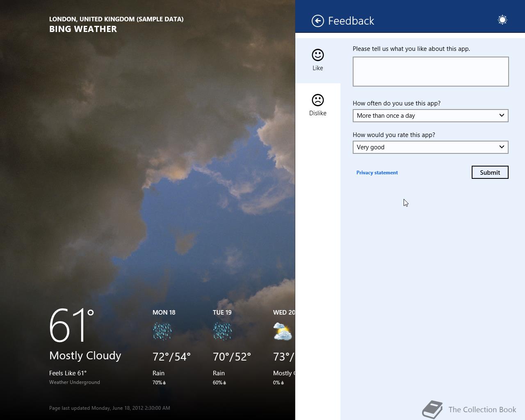Click the Wednesday partly cloudy icon

pyautogui.click(x=283, y=331)
